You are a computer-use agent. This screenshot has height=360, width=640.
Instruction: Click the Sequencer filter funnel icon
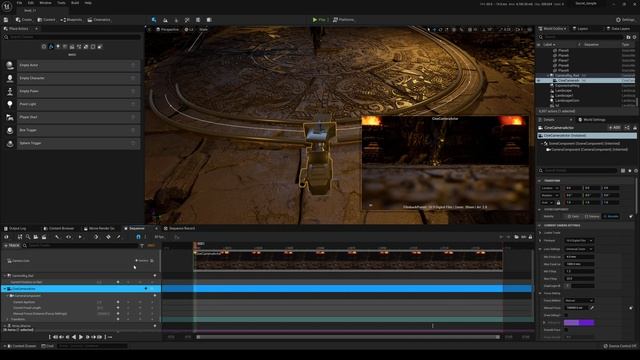point(142,246)
